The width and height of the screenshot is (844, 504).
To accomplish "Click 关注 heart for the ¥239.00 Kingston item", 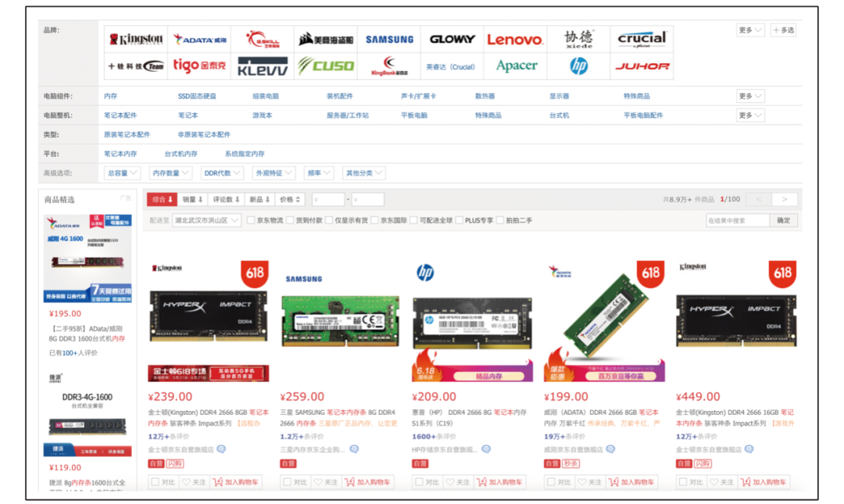I will coord(195,482).
